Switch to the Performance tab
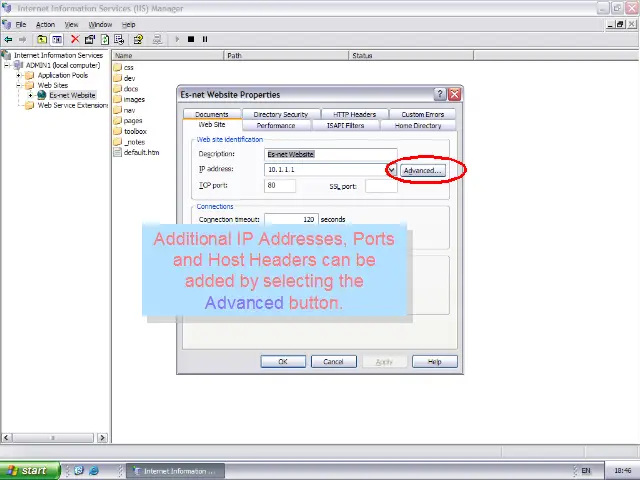 276,125
